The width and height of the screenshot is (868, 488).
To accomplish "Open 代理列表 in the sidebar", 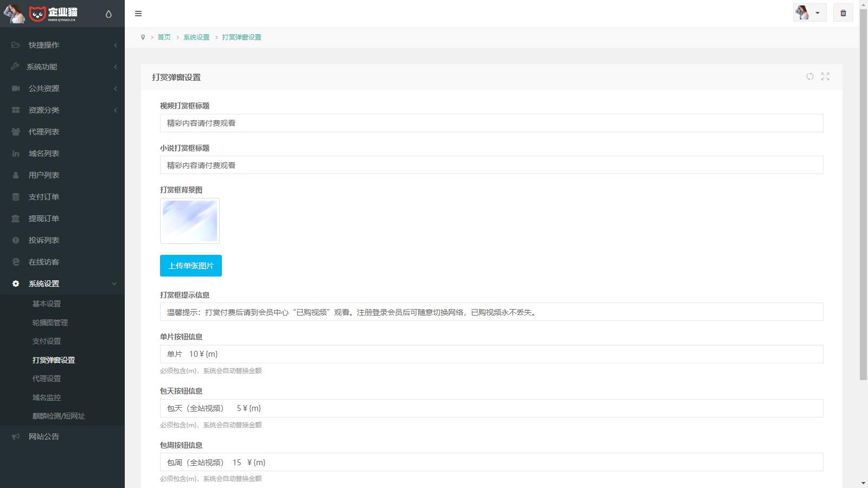I will (x=43, y=132).
